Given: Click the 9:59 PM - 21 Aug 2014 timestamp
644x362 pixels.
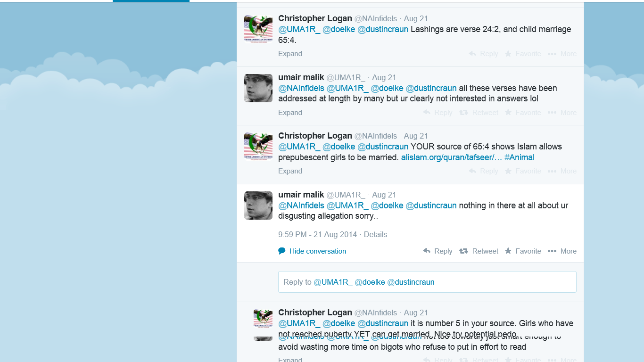Looking at the screenshot, I should click(x=318, y=234).
